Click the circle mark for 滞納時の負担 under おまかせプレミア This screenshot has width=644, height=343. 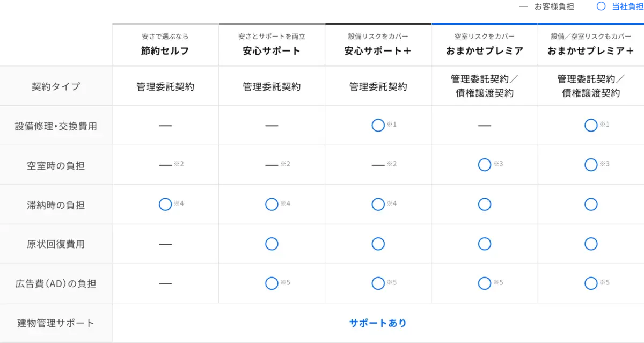click(484, 205)
